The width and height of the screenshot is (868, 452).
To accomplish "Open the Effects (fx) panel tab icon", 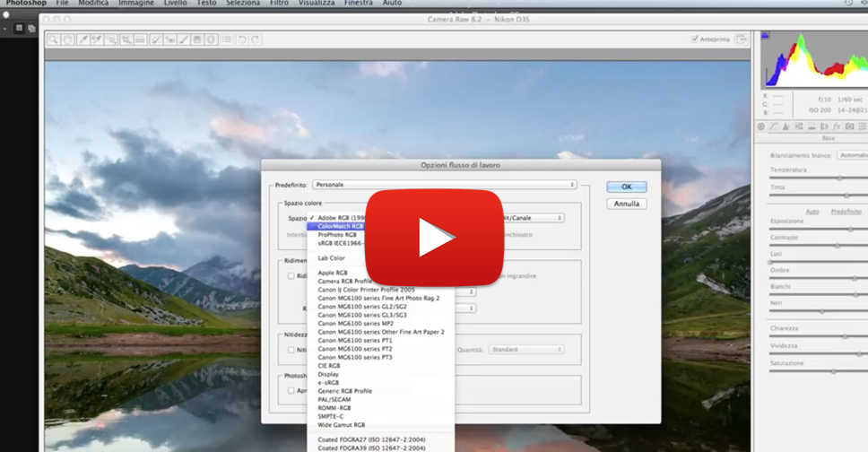I will pyautogui.click(x=837, y=126).
